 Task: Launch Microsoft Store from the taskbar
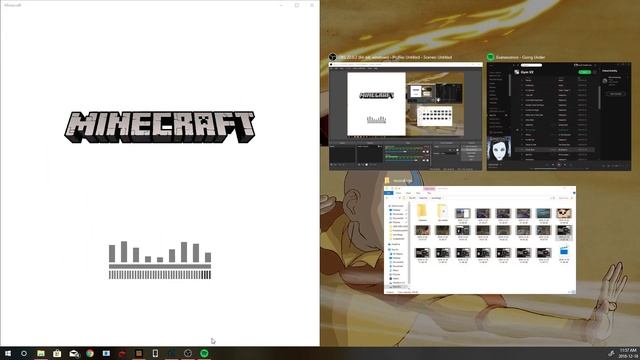[x=57, y=353]
